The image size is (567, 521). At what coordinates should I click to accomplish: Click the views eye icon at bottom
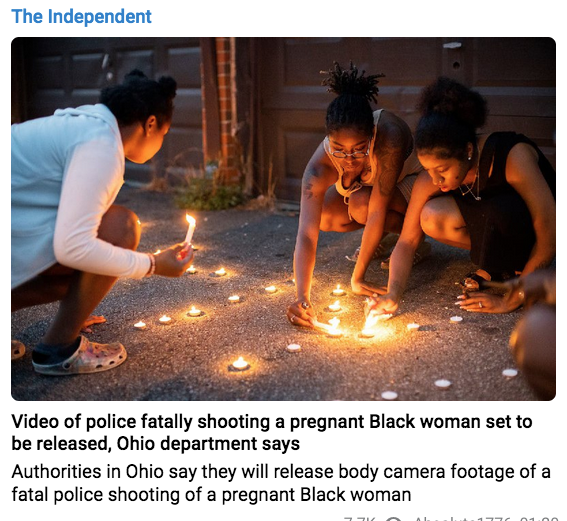pos(394,520)
